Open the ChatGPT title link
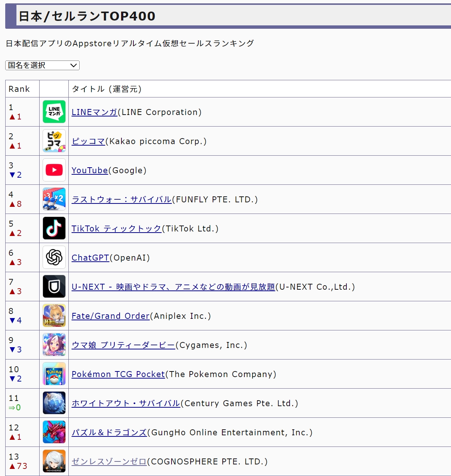Image resolution: width=451 pixels, height=476 pixels. 90,258
